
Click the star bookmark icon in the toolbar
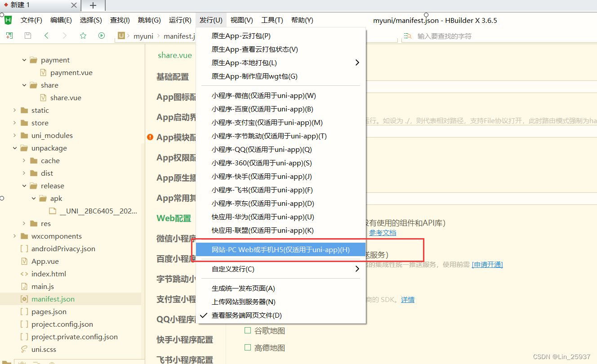pyautogui.click(x=83, y=35)
